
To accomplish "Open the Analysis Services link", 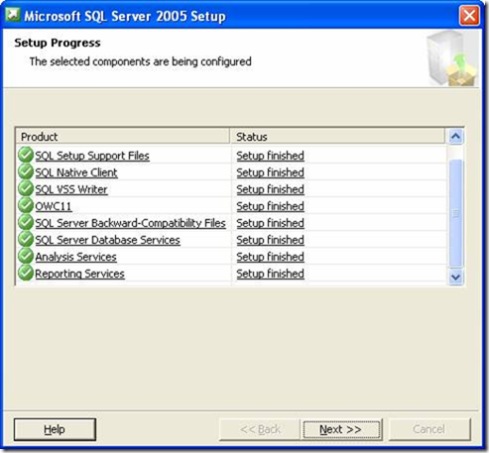I will click(x=76, y=257).
